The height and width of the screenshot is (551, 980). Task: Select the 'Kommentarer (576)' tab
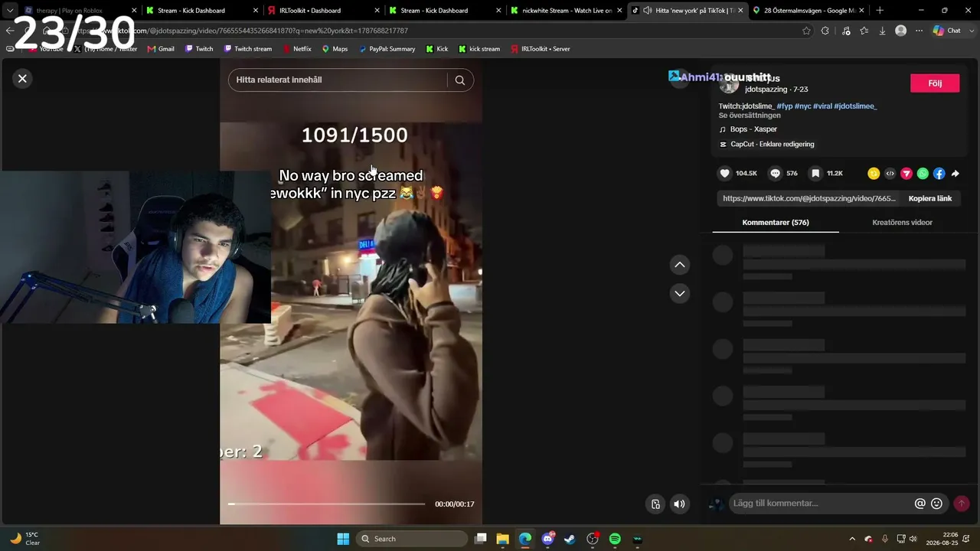(x=776, y=223)
